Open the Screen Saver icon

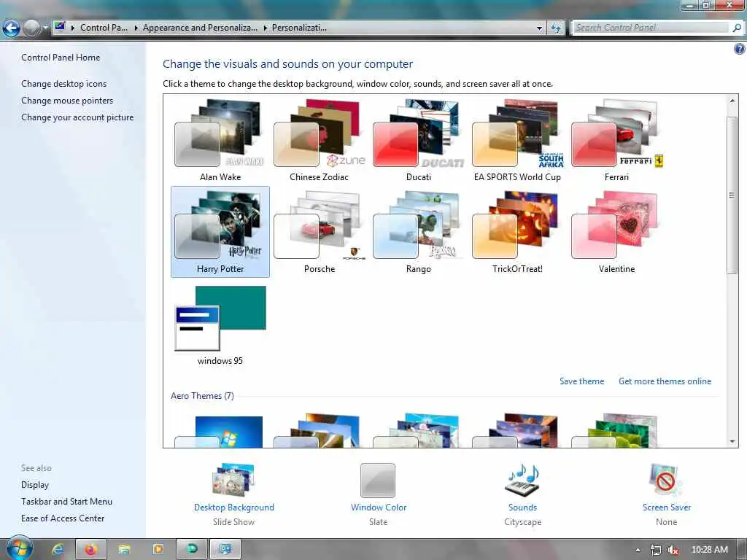click(x=665, y=480)
